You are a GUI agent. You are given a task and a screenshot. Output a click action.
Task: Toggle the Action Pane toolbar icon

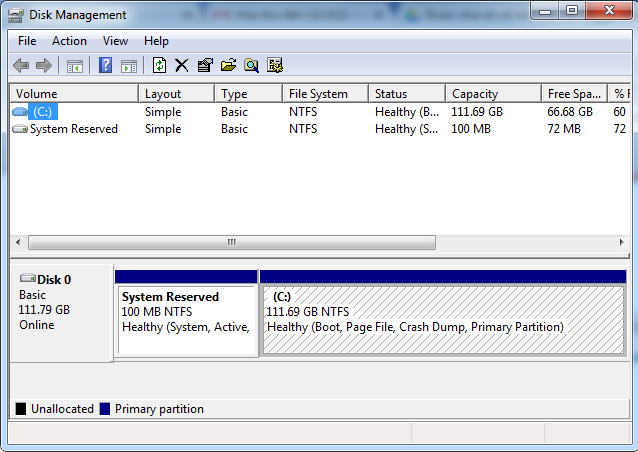pos(128,65)
